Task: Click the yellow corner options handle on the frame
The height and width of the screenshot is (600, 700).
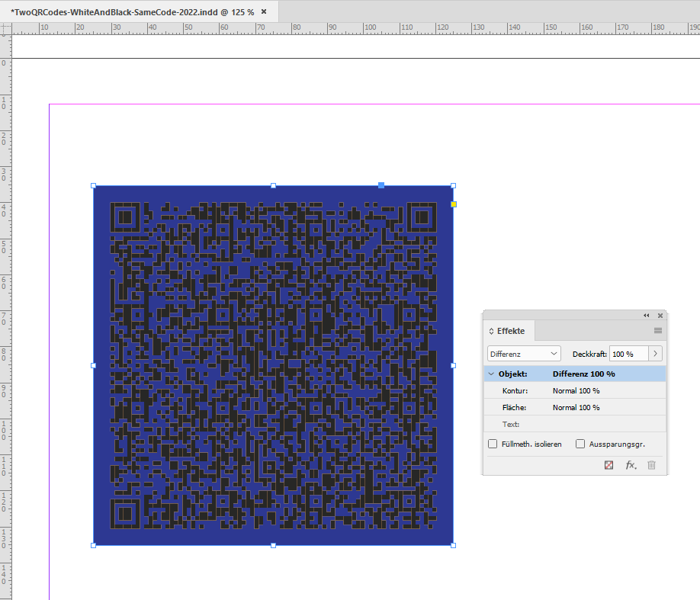Action: 453,204
